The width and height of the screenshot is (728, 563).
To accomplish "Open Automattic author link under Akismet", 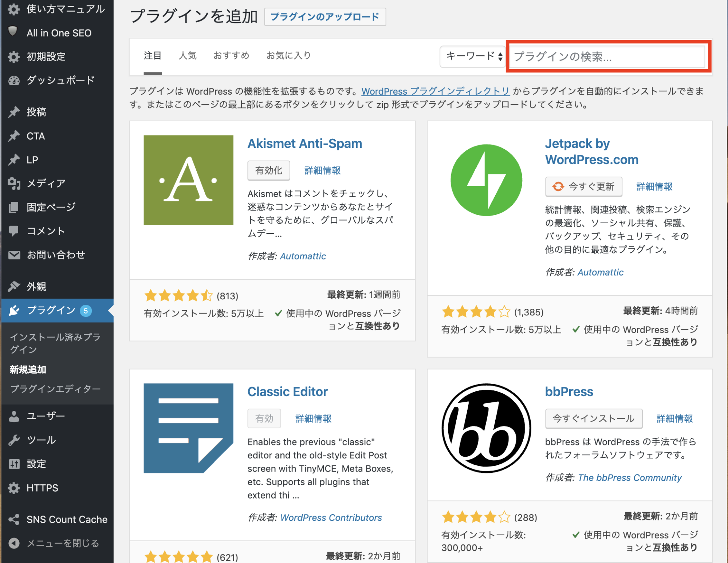I will click(x=303, y=256).
